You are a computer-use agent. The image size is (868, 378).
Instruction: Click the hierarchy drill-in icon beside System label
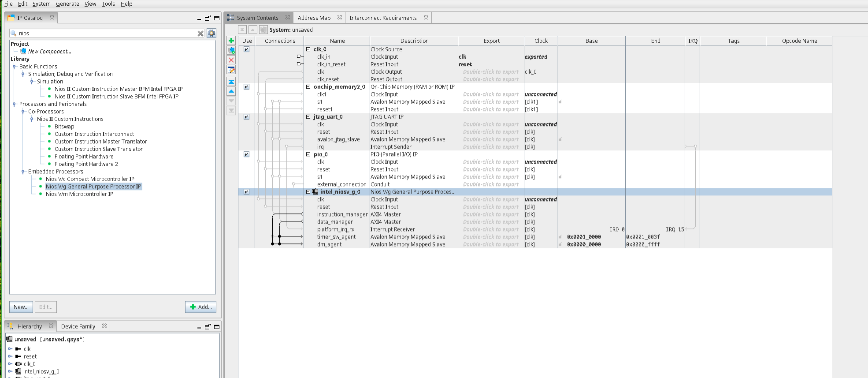point(263,30)
